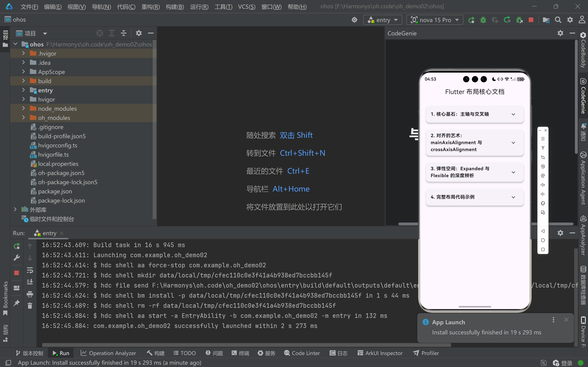Toggle soft-wrap in Run console
The width and height of the screenshot is (588, 367).
[x=30, y=270]
